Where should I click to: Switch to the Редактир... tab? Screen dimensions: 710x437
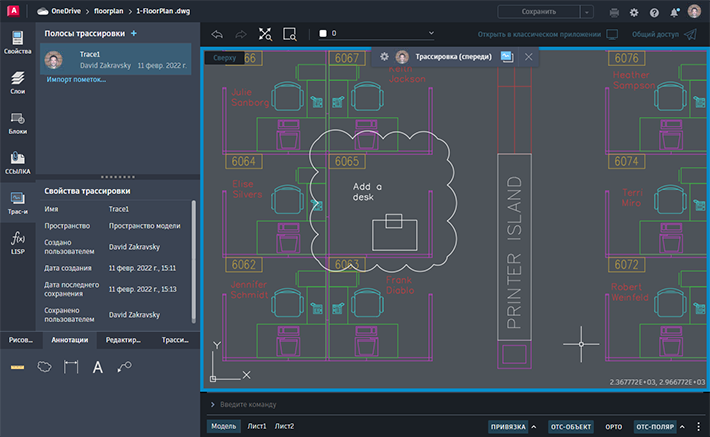[123, 340]
